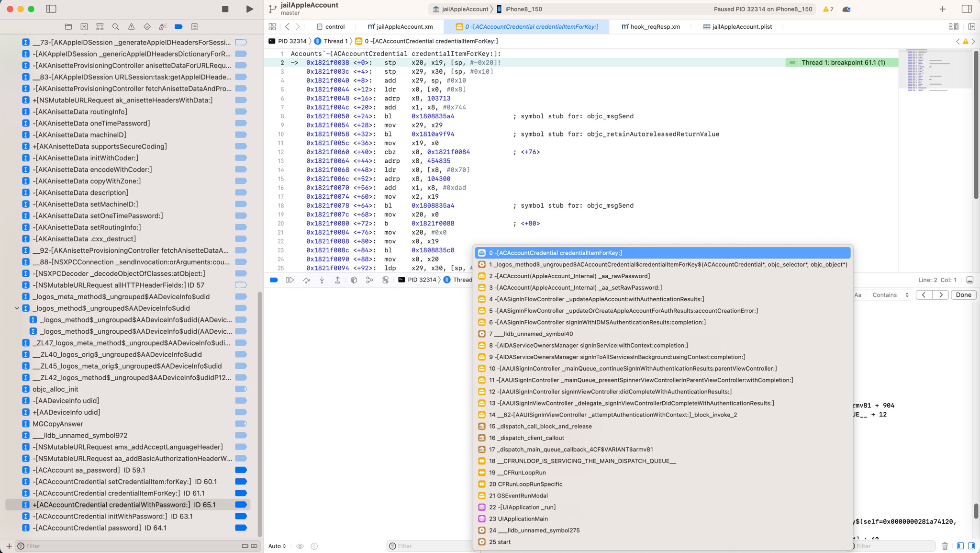The height and width of the screenshot is (553, 980).
Task: Toggle -[AKAnisetteData machineID] breakpoint
Action: [x=241, y=135]
